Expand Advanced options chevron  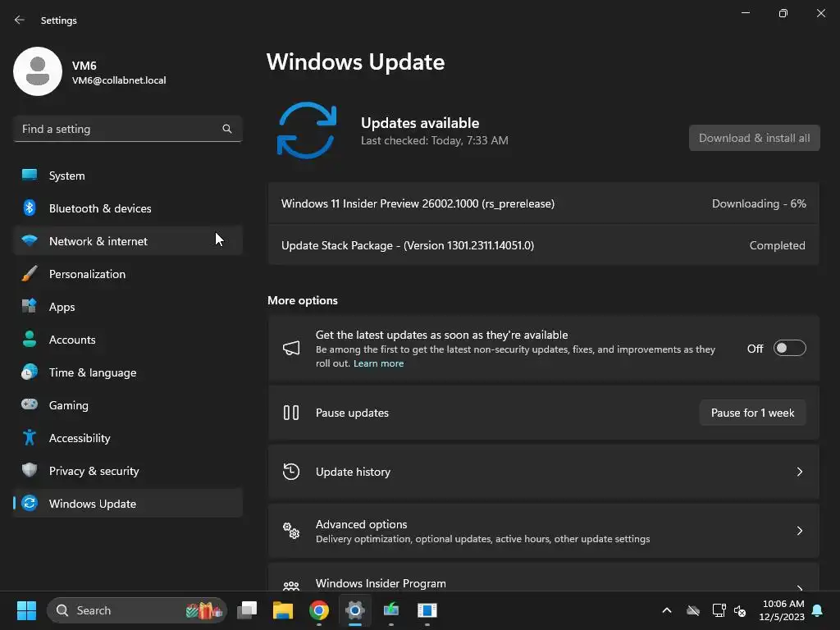click(x=799, y=531)
